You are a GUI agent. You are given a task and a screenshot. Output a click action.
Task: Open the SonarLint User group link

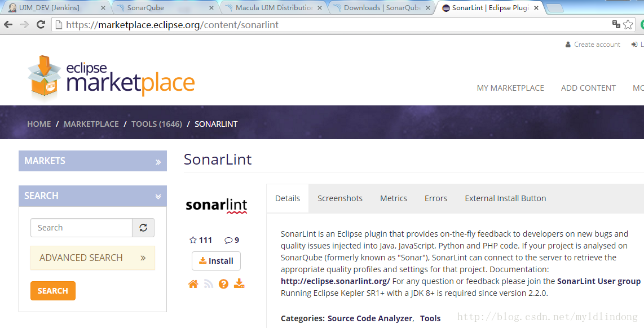coord(599,281)
